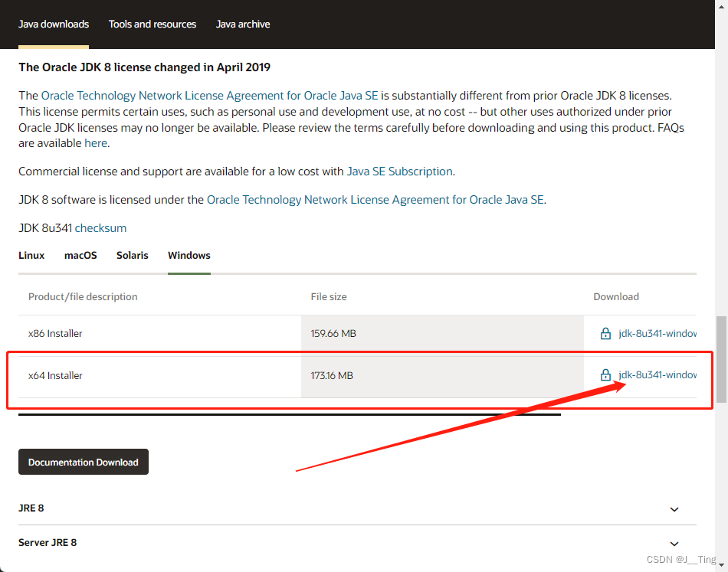The height and width of the screenshot is (572, 728).
Task: Open the Java archive tab
Action: [x=243, y=25]
